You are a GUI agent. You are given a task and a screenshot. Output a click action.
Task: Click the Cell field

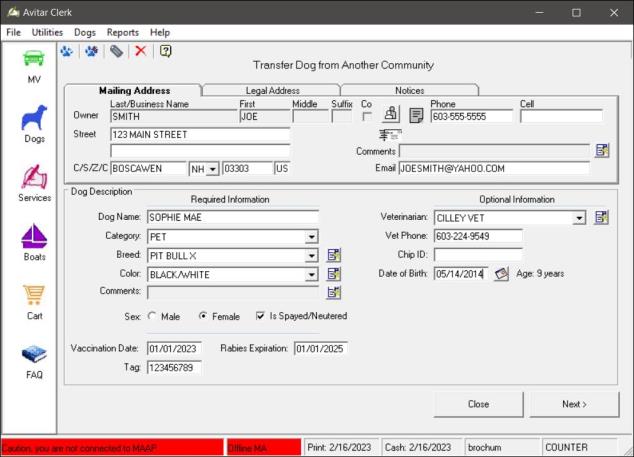pos(561,116)
